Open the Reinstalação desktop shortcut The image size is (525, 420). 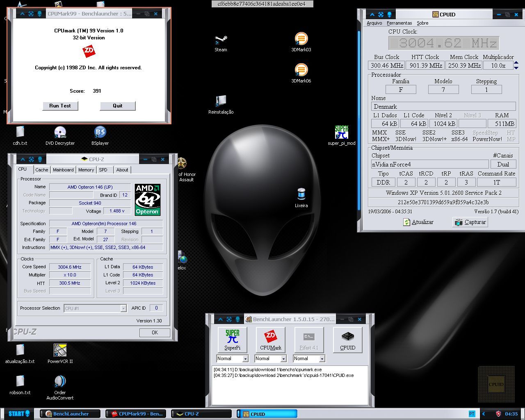click(221, 105)
